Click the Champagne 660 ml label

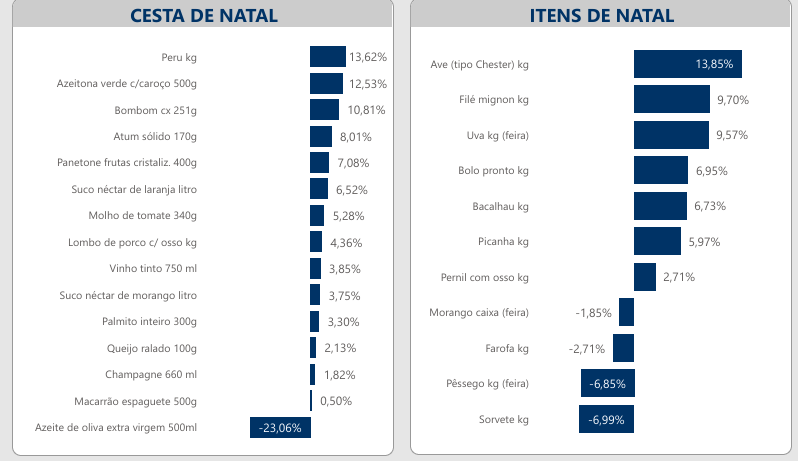151,375
